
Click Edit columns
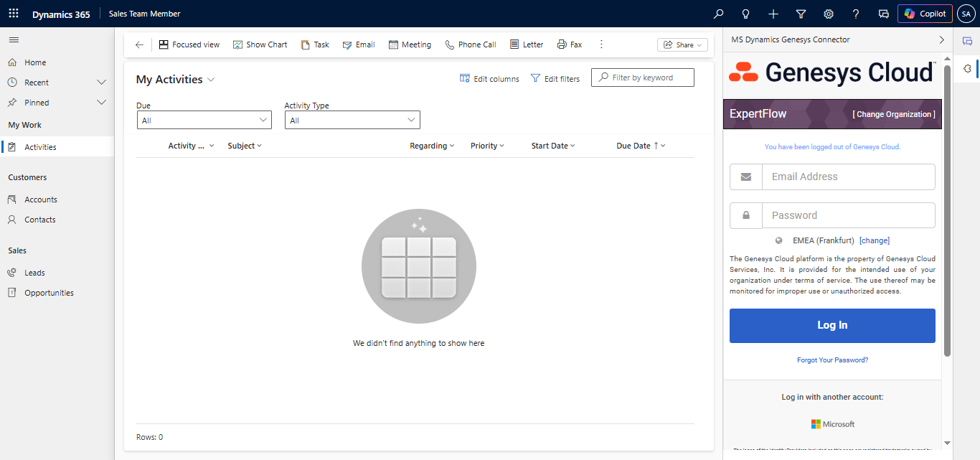(x=489, y=79)
